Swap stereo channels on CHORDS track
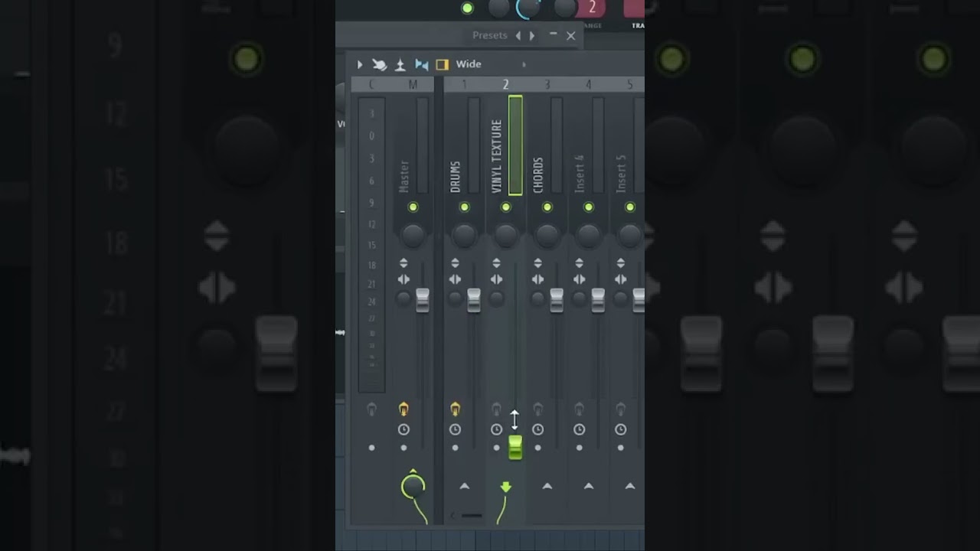Screen dimensions: 980x551 537,280
